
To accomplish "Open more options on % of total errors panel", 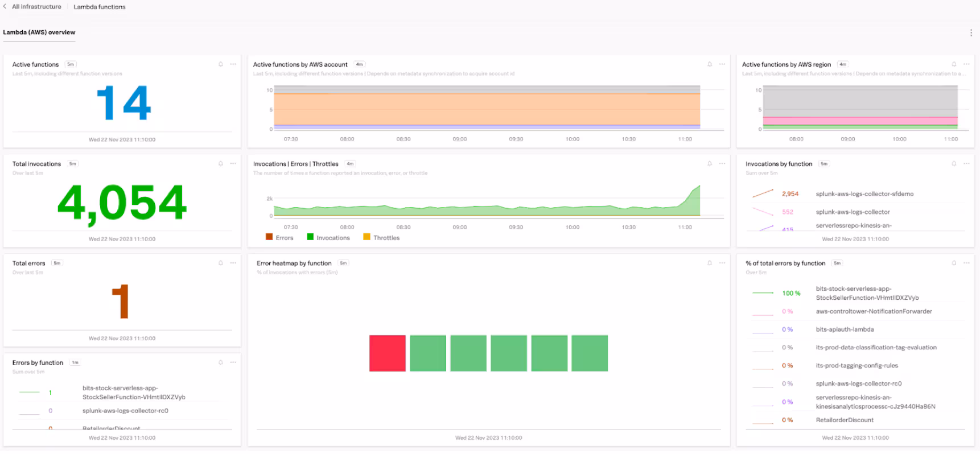I will [x=966, y=263].
